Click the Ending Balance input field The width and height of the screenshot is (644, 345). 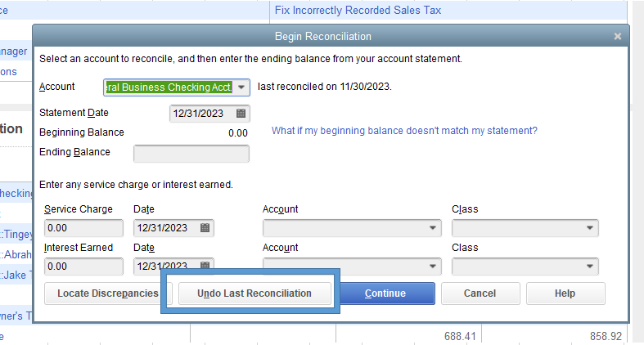191,154
